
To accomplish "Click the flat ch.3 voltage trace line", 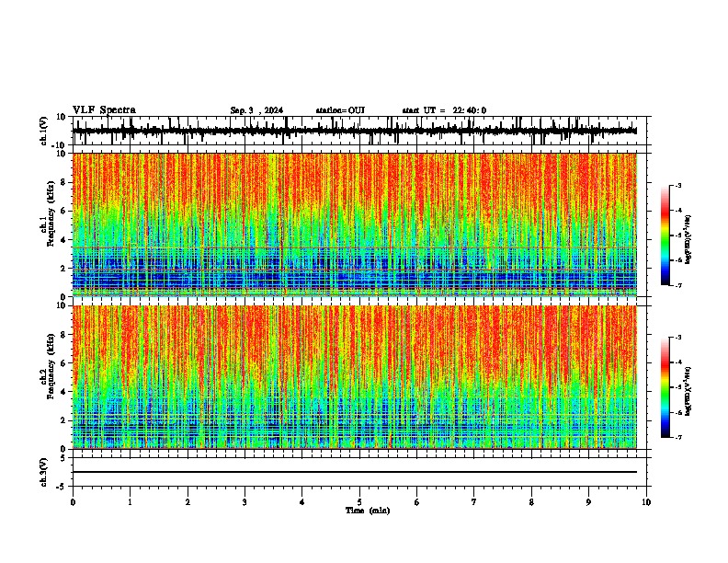I will pos(355,472).
